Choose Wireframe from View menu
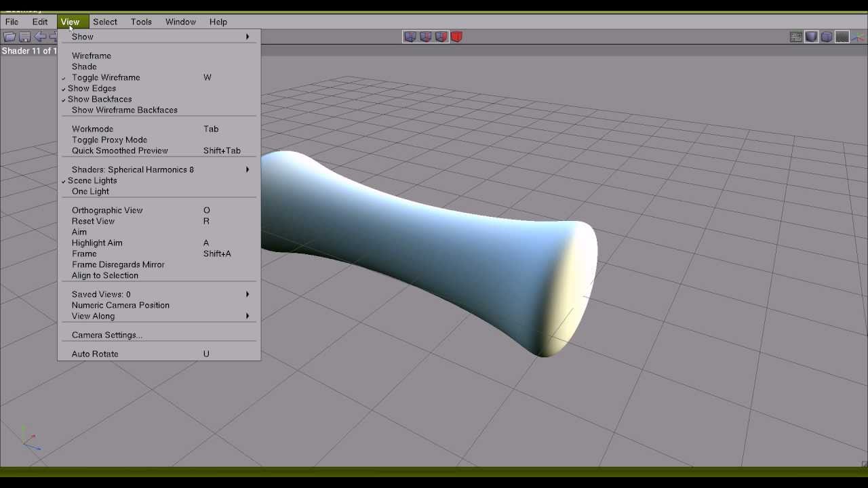868x488 pixels. [159, 56]
